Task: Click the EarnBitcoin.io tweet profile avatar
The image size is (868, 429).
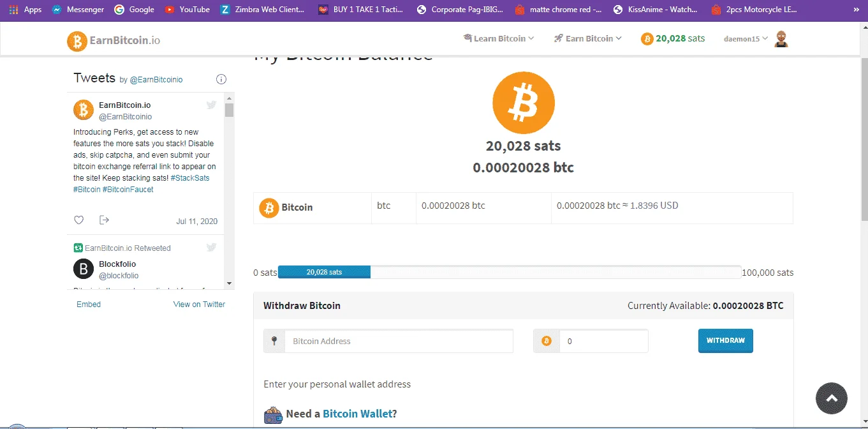Action: 84,110
